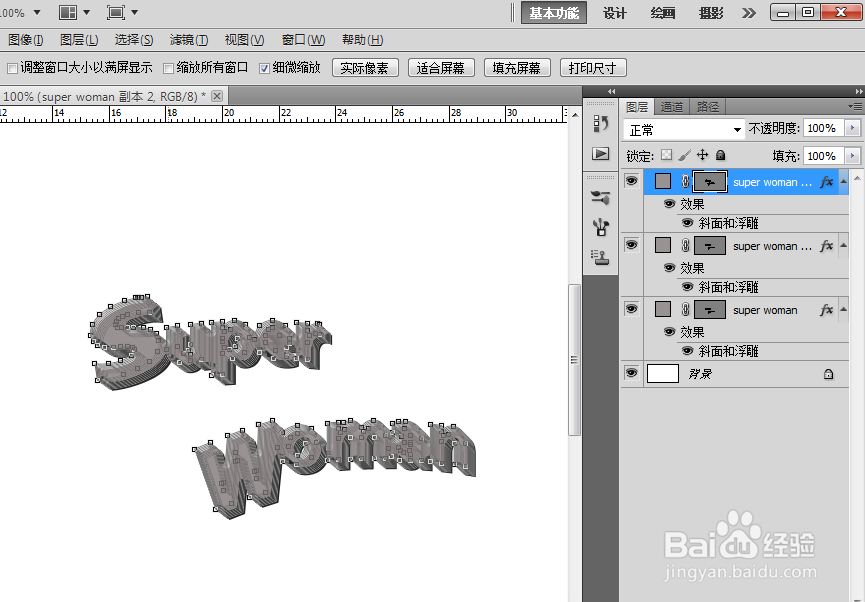The height and width of the screenshot is (602, 865).
Task: Toggle 斜面和浮雕 visibility on middle layer
Action: (687, 286)
